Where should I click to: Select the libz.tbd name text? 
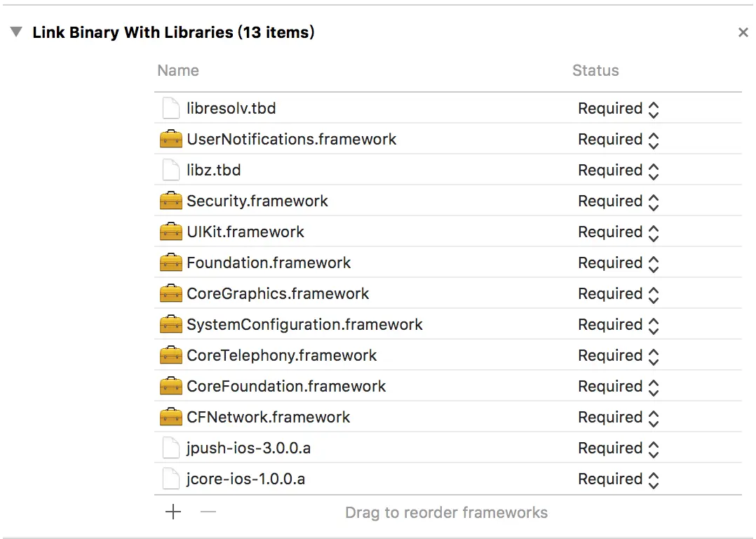click(x=214, y=170)
